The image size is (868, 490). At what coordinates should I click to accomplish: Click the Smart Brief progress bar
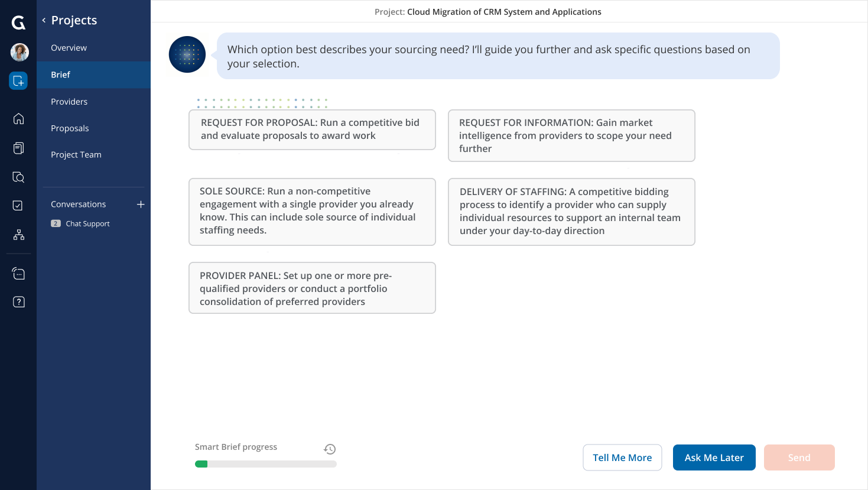click(x=265, y=463)
